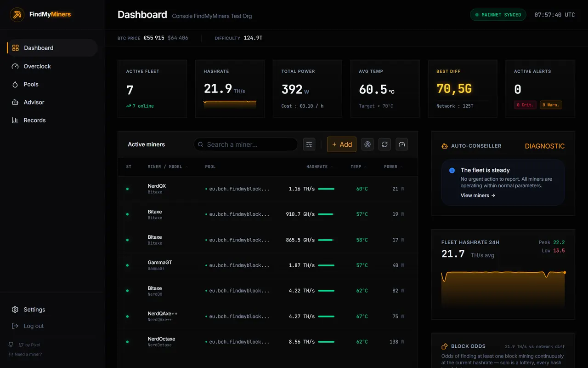This screenshot has height=368, width=588.
Task: Click the 910.7 GH/s hashrate bar
Action: point(326,214)
